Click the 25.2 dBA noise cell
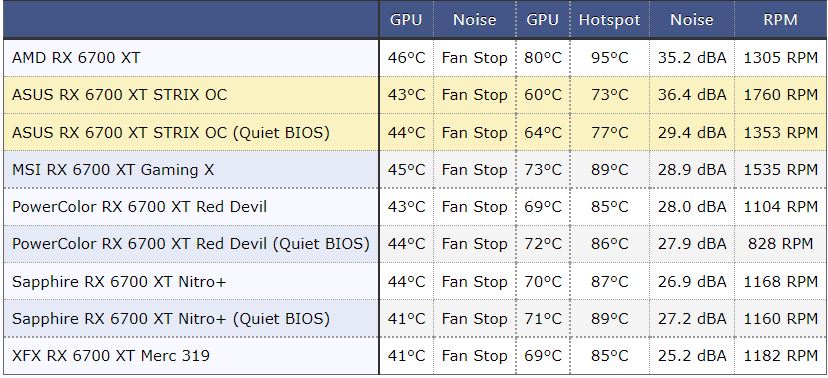Image resolution: width=828 pixels, height=378 pixels. [x=692, y=356]
